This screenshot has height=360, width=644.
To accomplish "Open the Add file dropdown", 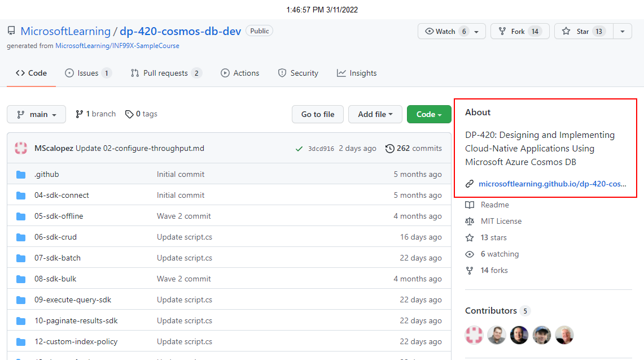I will [375, 114].
